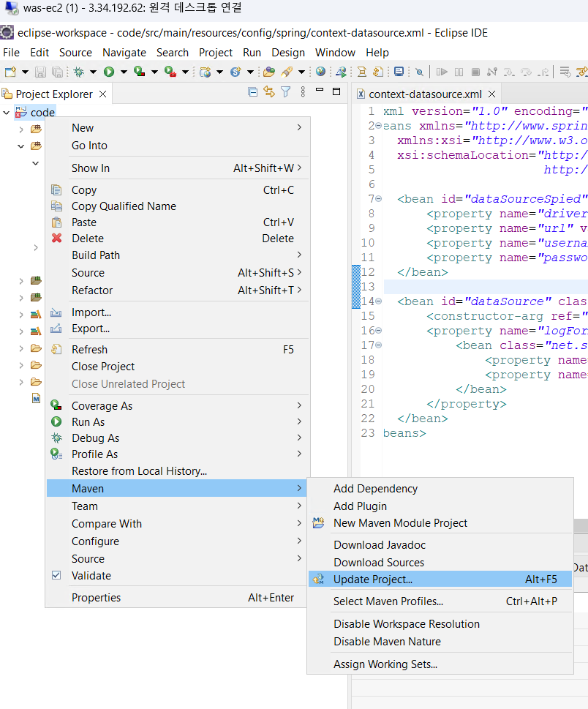Select Refresh in context menu

(178, 350)
